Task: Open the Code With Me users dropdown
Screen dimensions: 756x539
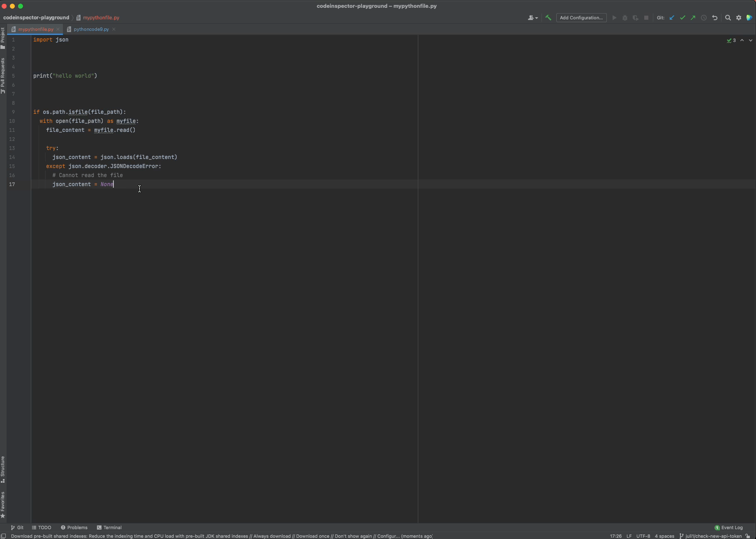Action: 532,18
